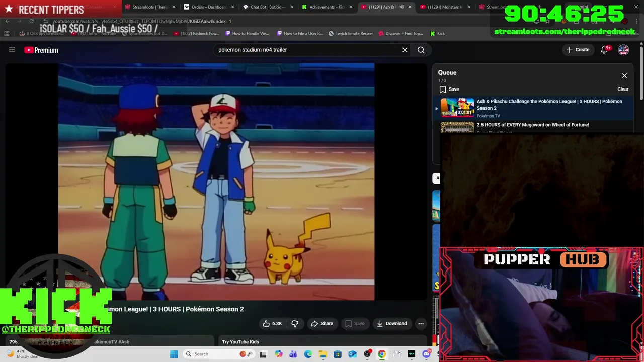Switch to Chrome on the taskbar
644x362 pixels.
tap(382, 354)
